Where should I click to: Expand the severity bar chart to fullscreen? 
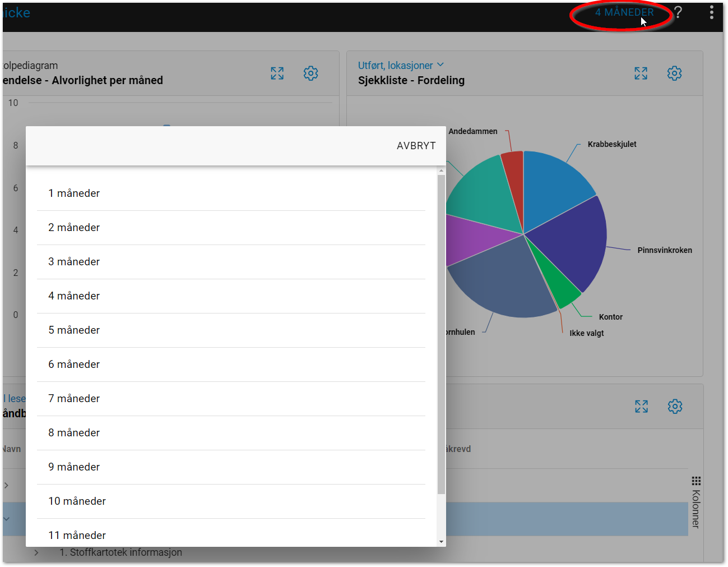point(277,73)
